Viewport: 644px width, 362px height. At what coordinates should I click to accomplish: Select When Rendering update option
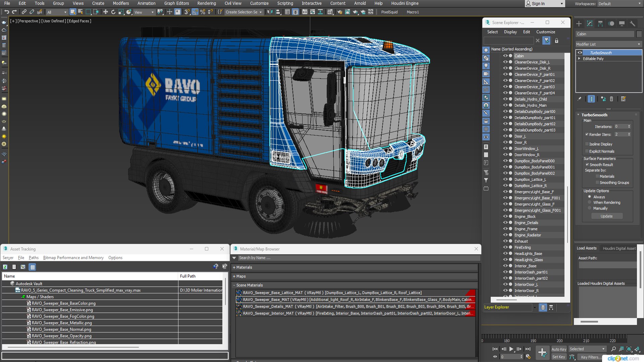coord(590,202)
